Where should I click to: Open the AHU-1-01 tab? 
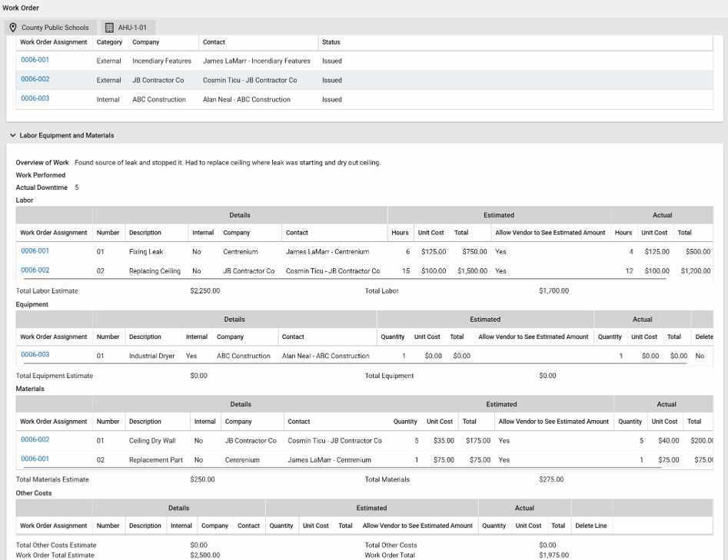tap(128, 28)
